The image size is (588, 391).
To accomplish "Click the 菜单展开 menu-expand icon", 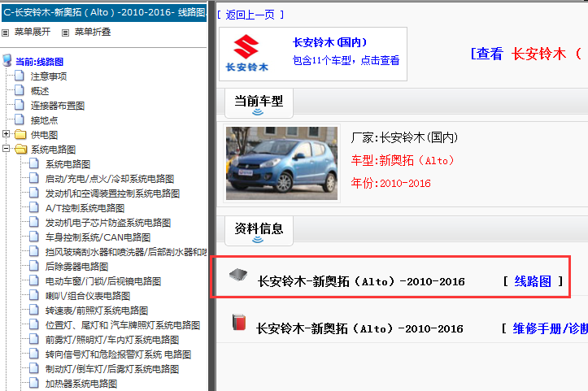I will coord(5,33).
